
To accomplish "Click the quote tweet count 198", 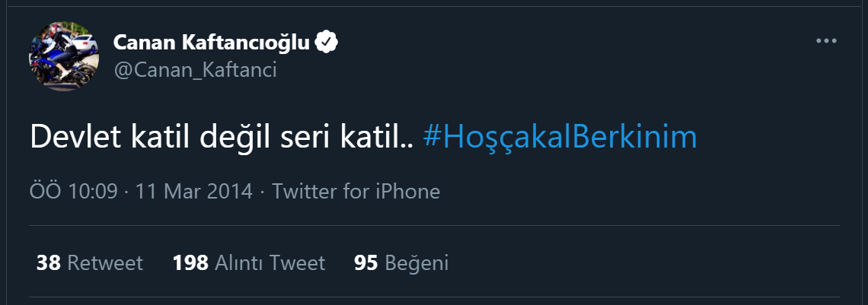I will pos(190,263).
